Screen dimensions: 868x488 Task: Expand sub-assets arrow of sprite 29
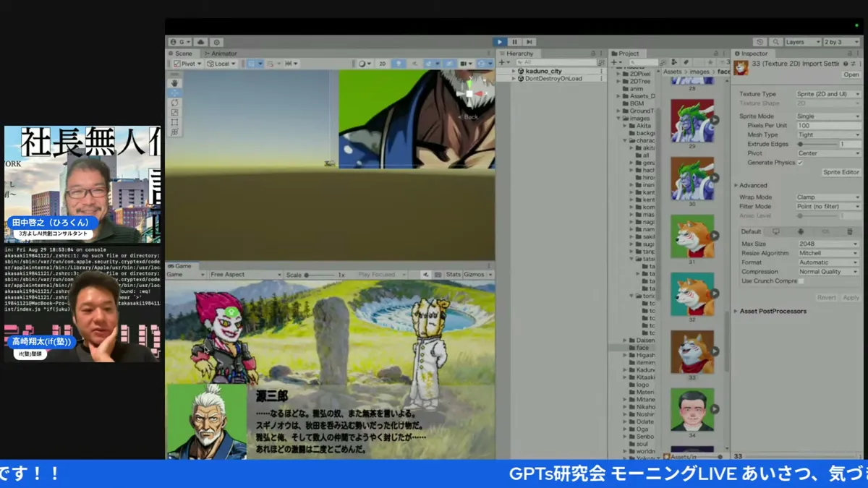(x=715, y=121)
